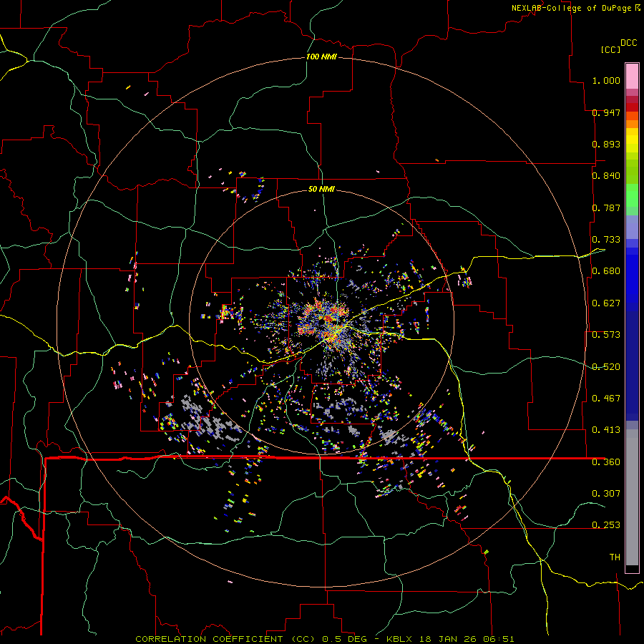This screenshot has width=644, height=644.
Task: Click the 0.573 color scale value
Action: click(606, 335)
